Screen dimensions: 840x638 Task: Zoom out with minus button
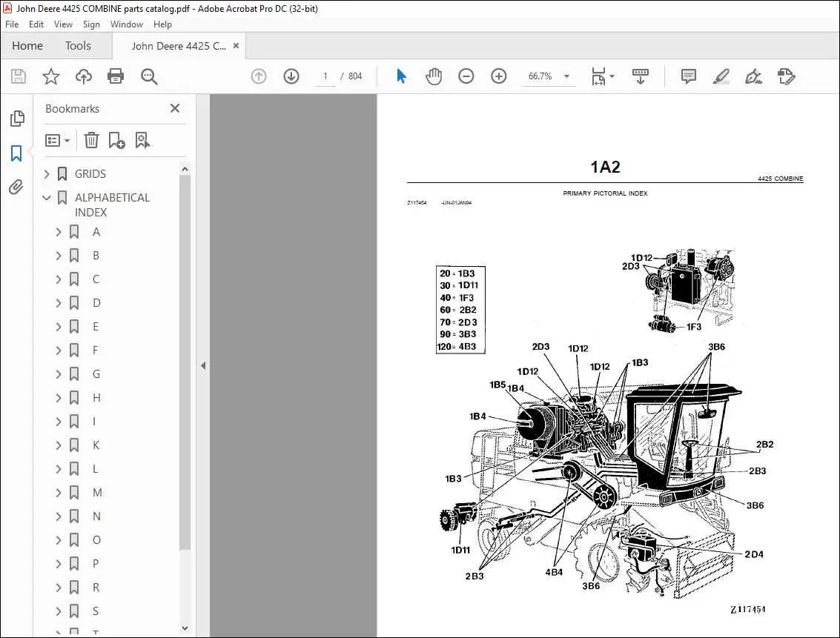pyautogui.click(x=466, y=76)
